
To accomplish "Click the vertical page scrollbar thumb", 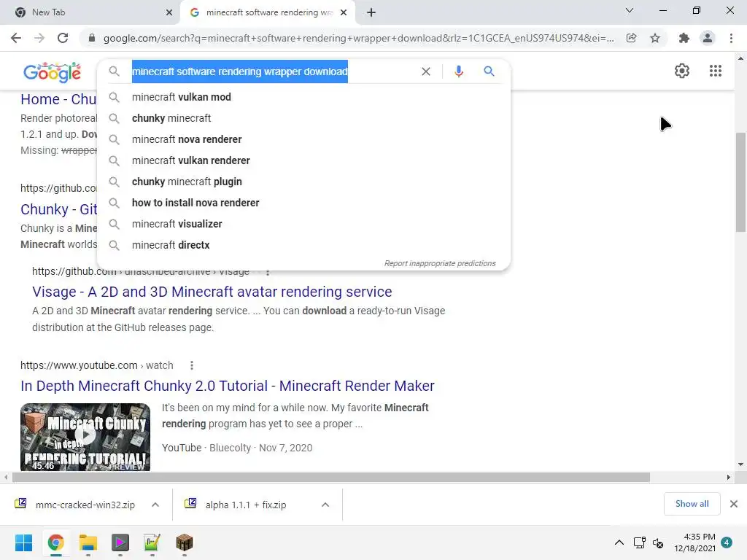I will [x=740, y=181].
